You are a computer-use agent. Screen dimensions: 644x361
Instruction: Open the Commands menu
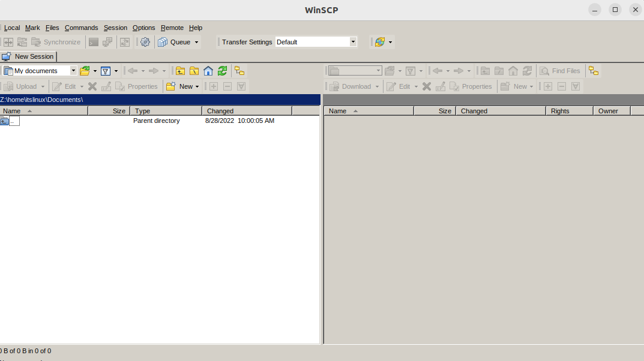81,28
